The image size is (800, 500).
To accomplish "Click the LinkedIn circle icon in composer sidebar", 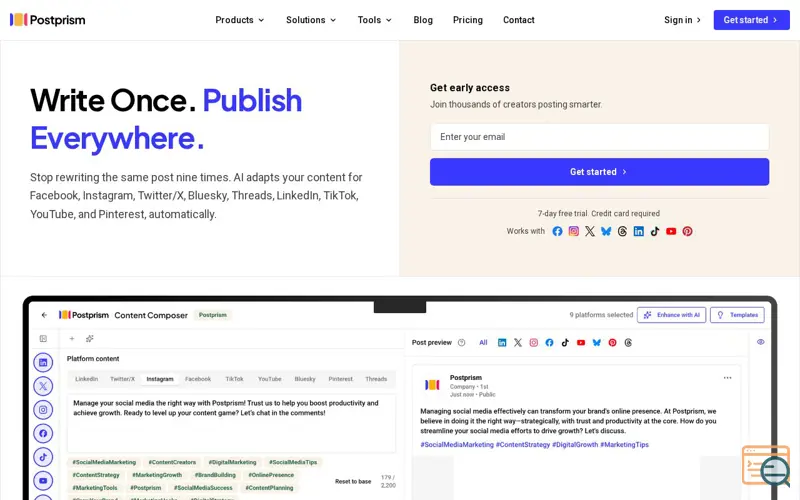I will tap(43, 363).
